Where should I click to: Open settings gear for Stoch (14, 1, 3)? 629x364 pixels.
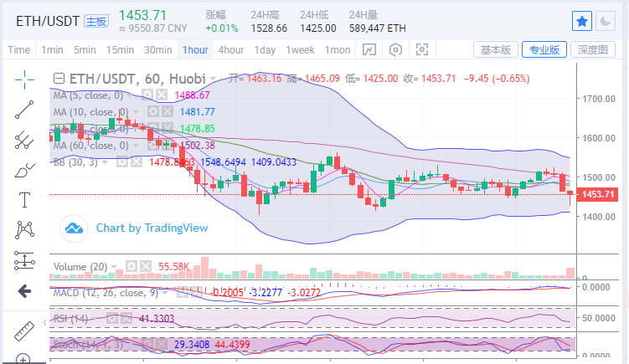(147, 344)
